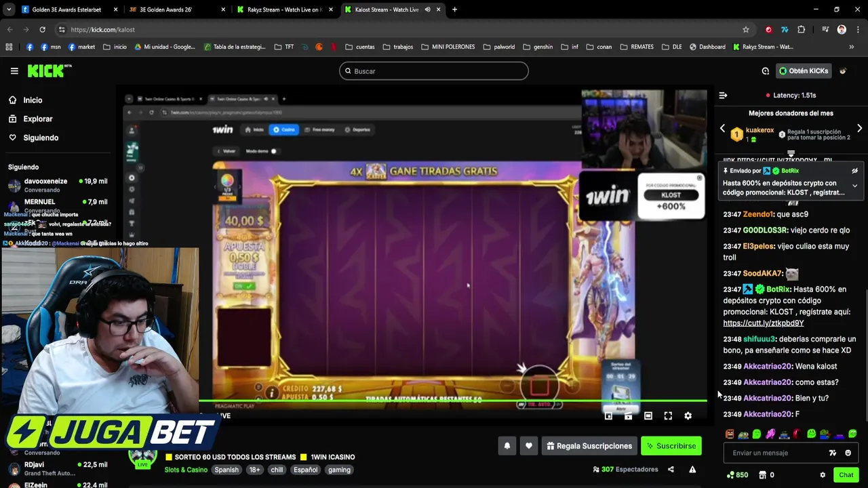This screenshot has height=488, width=868.
Task: Expand the pinned BotRix message chevron
Action: [x=854, y=186]
